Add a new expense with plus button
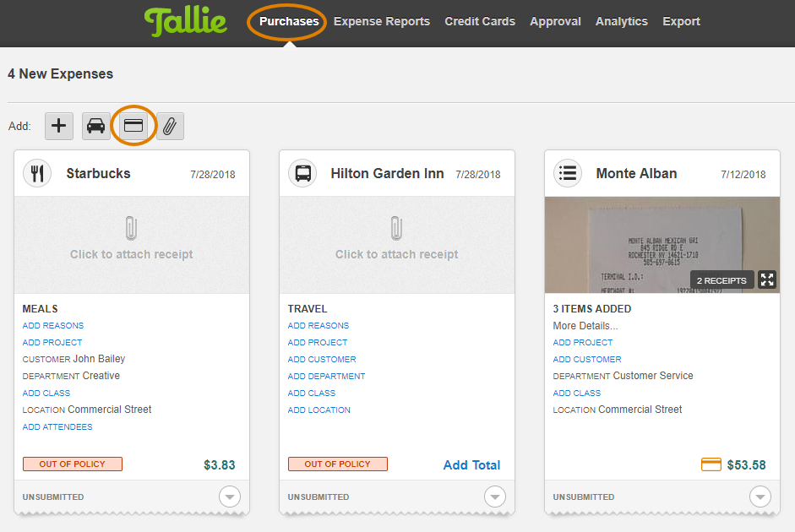Viewport: 795px width, 532px height. coord(59,126)
